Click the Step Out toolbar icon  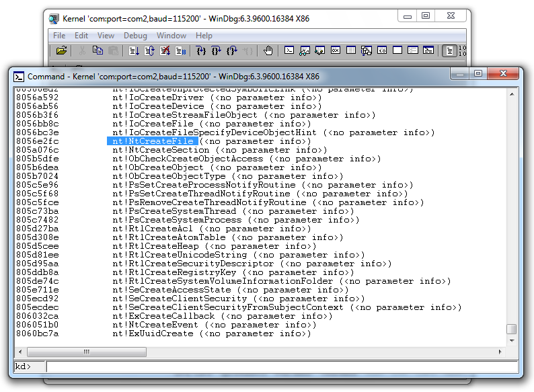[232, 51]
